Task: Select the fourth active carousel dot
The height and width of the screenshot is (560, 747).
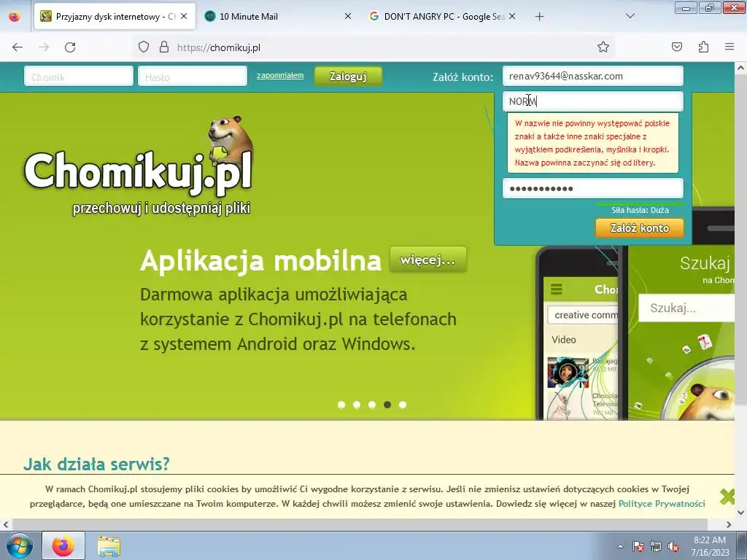Action: coord(387,405)
